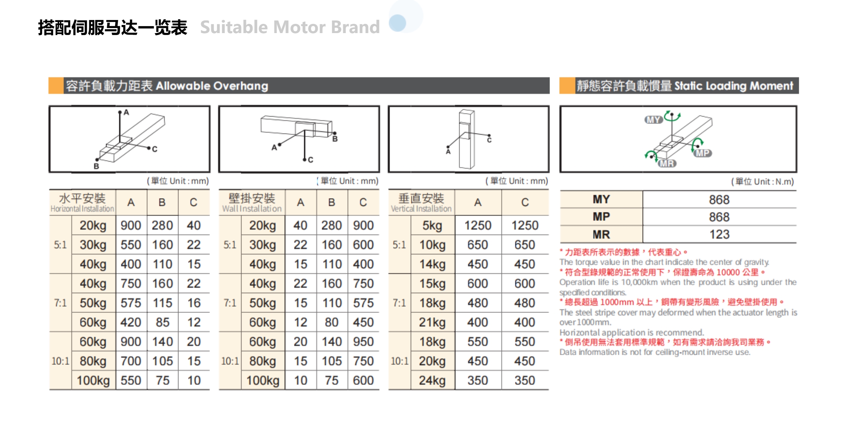Click the MR value 123
This screenshot has width=868, height=439.
point(719,234)
